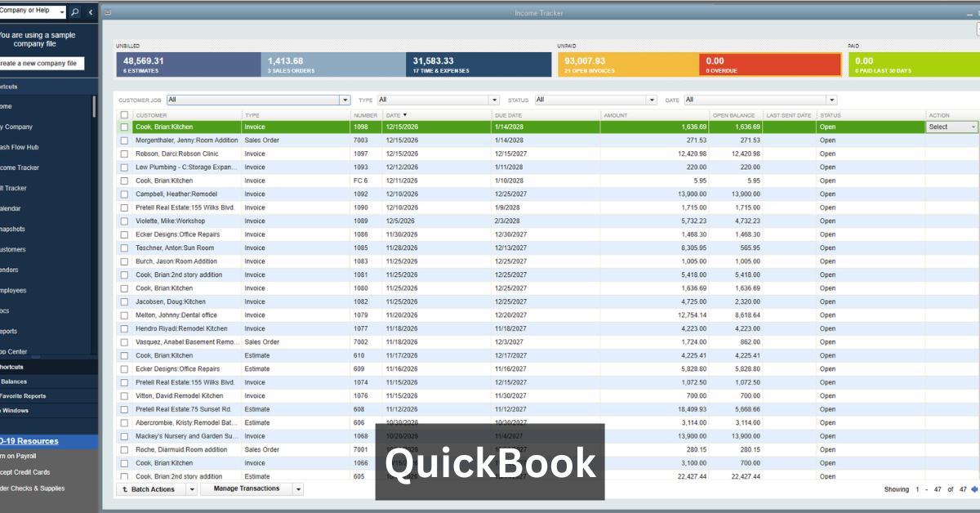980x513 pixels.
Task: Open Employees in sidebar
Action: click(x=13, y=290)
